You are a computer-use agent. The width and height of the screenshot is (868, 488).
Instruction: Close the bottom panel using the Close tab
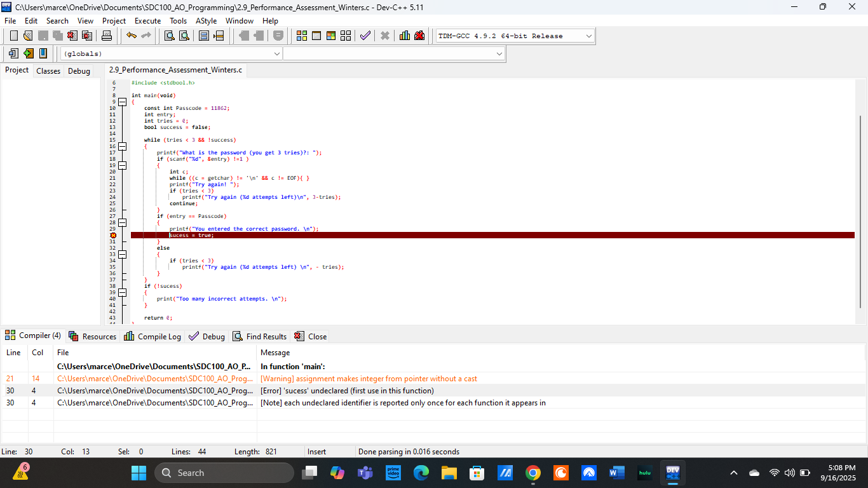click(311, 336)
